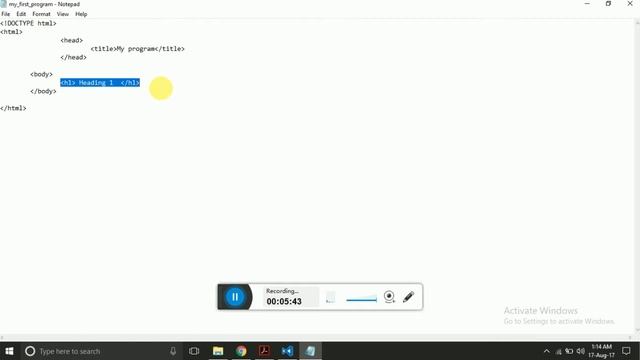The image size is (640, 360).
Task: Click the power connection icon in tray
Action: click(569, 351)
